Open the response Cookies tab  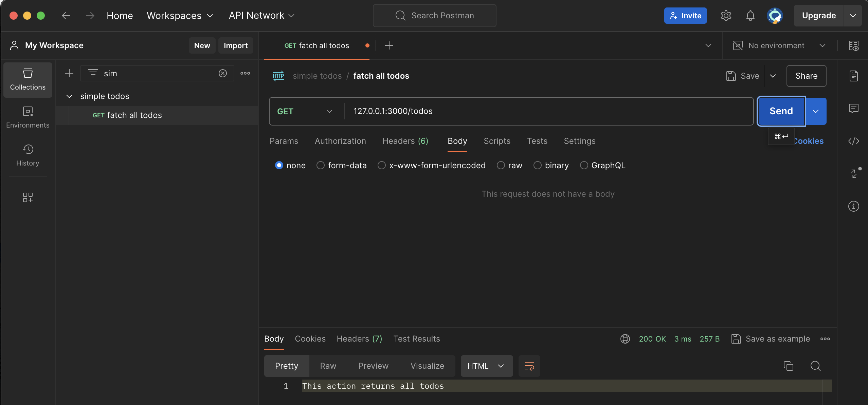[310, 339]
